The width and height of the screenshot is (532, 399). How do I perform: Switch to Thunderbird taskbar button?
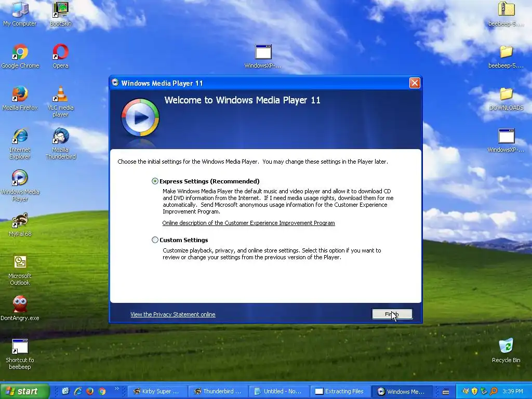[219, 391]
